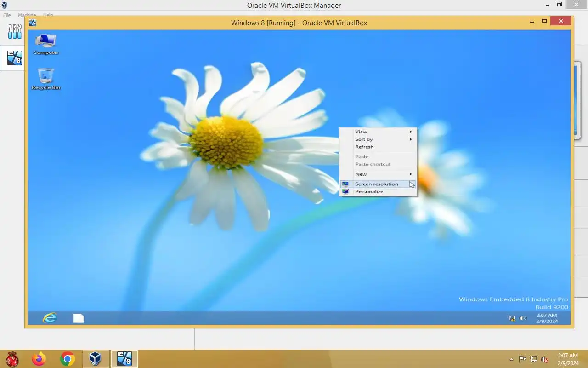Restore down the VirtualBox Manager window
Image resolution: width=588 pixels, height=368 pixels.
click(560, 5)
